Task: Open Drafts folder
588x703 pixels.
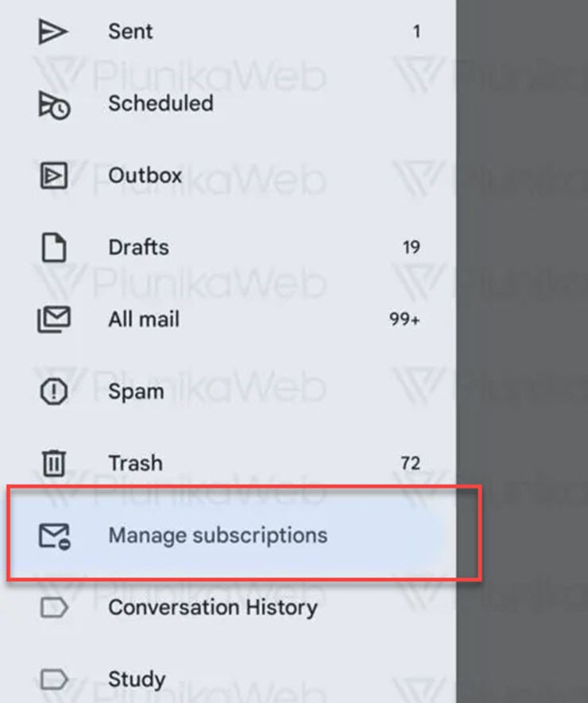Action: pos(228,247)
